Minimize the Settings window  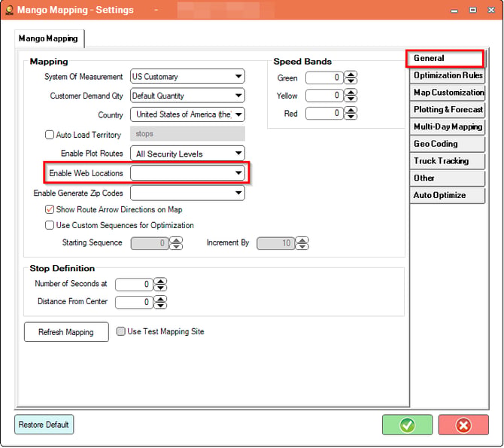pos(454,11)
